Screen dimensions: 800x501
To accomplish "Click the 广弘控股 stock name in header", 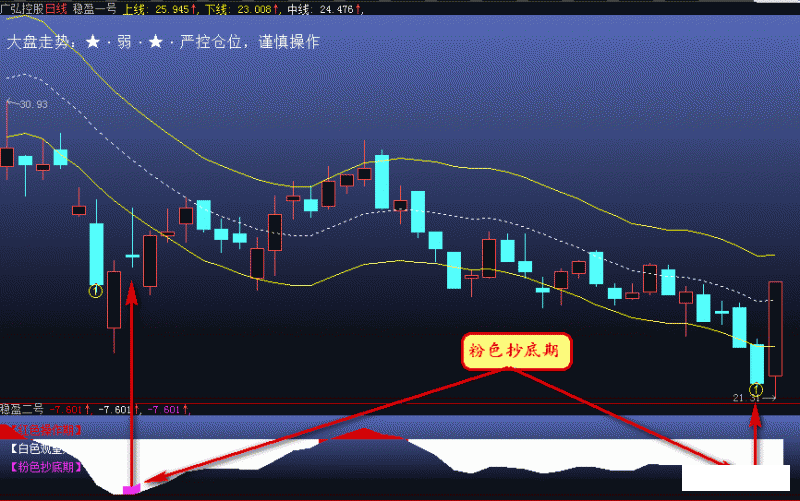I will tap(22, 9).
